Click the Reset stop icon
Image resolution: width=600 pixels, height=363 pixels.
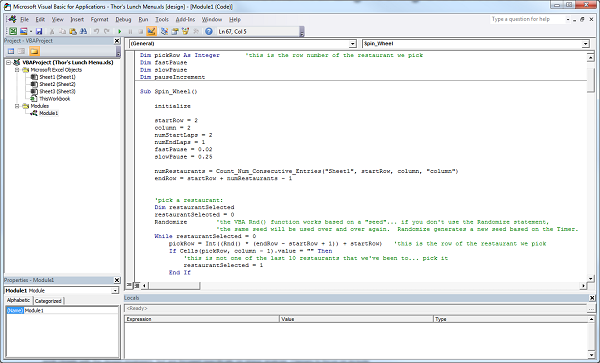click(140, 31)
